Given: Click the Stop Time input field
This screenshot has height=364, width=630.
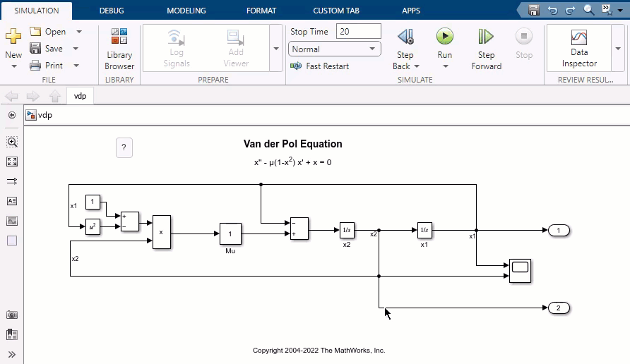Looking at the screenshot, I should [358, 32].
